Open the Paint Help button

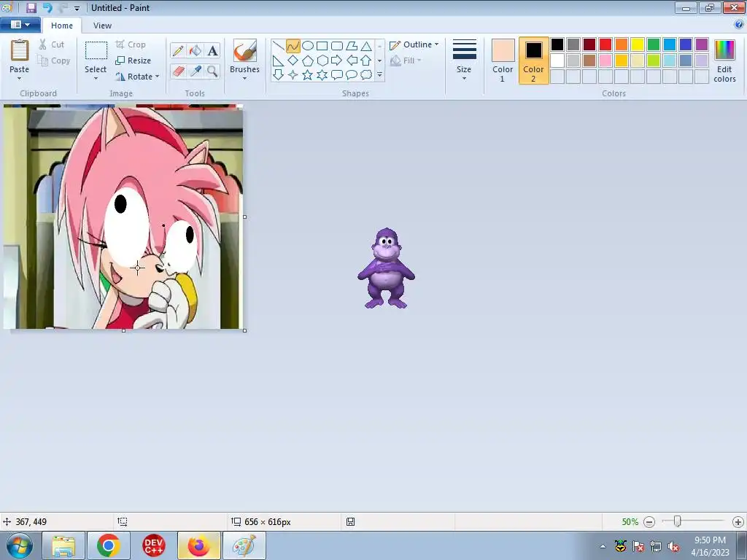739,24
